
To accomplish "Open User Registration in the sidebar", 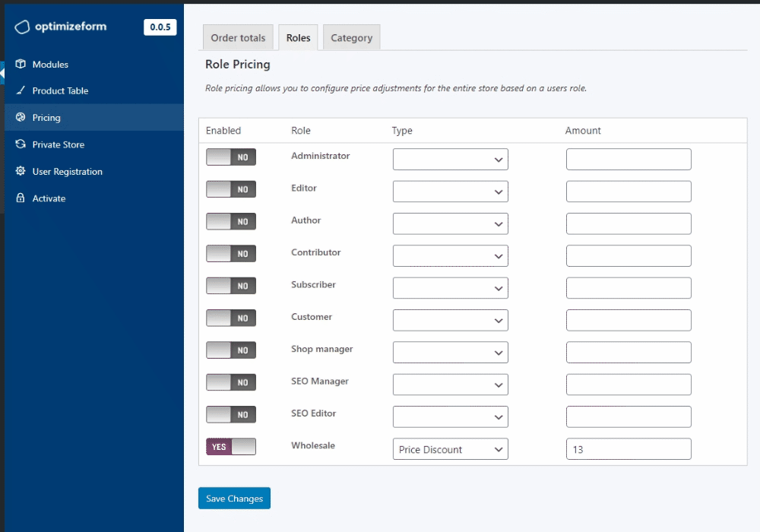I will pyautogui.click(x=67, y=172).
